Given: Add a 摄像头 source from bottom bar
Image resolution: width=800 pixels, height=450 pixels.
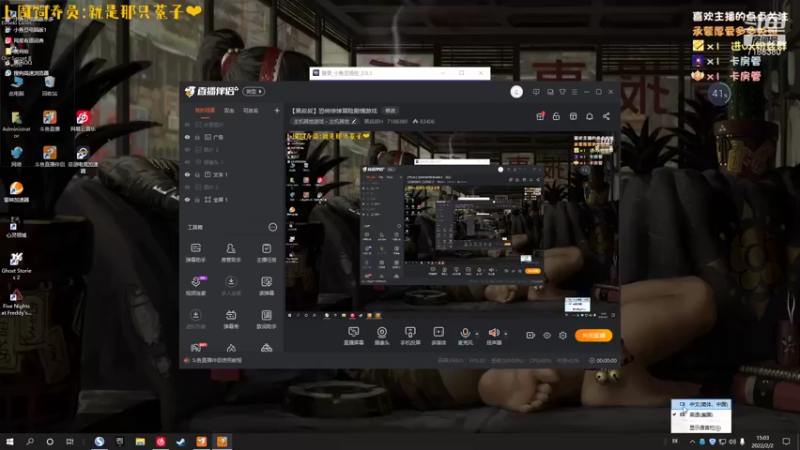Looking at the screenshot, I should 382,336.
